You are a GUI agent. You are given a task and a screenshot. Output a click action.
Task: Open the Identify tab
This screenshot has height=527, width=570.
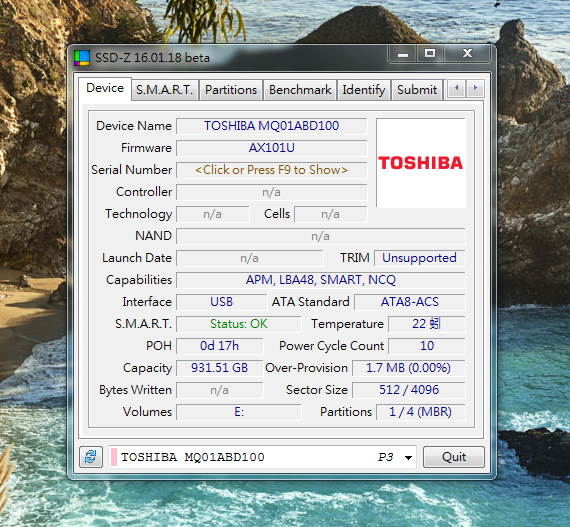pyautogui.click(x=364, y=89)
